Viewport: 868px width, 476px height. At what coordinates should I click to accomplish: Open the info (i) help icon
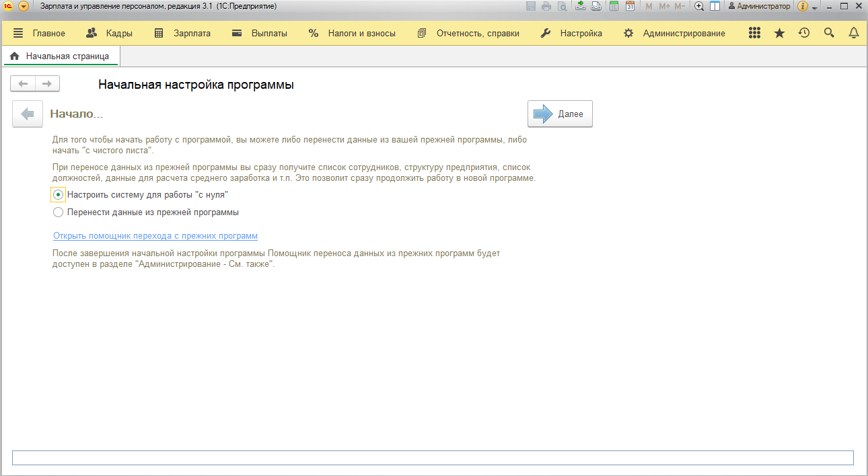pos(802,6)
